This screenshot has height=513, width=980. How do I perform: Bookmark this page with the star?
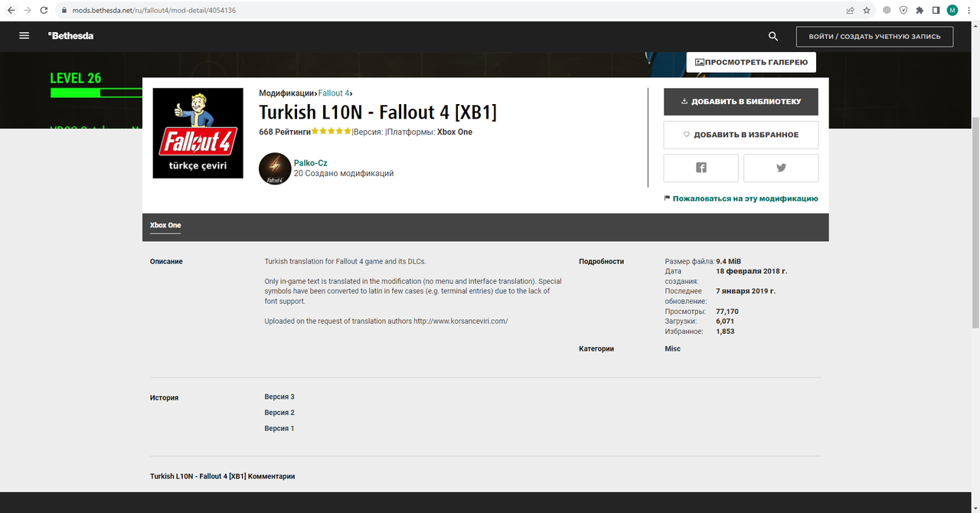[x=867, y=11]
